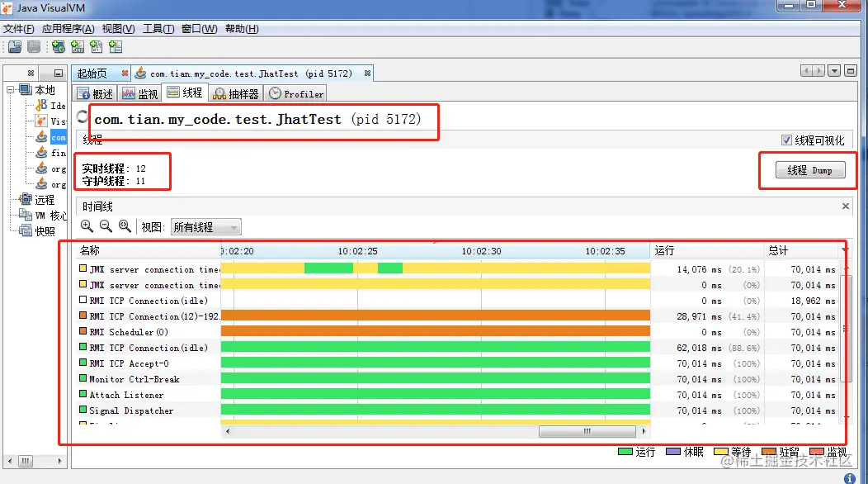Close the applications sidebar panel
This screenshot has width=868, height=484.
pos(31,74)
